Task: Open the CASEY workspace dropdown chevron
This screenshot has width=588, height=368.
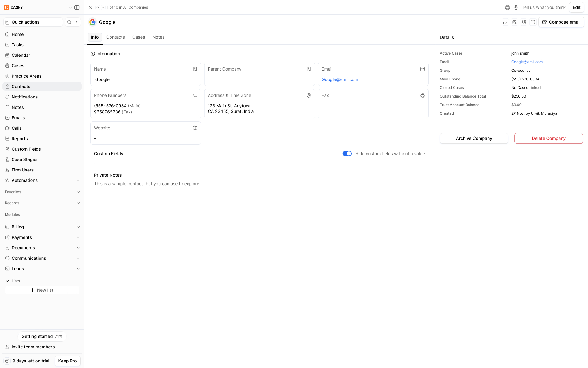Action: pos(70,7)
